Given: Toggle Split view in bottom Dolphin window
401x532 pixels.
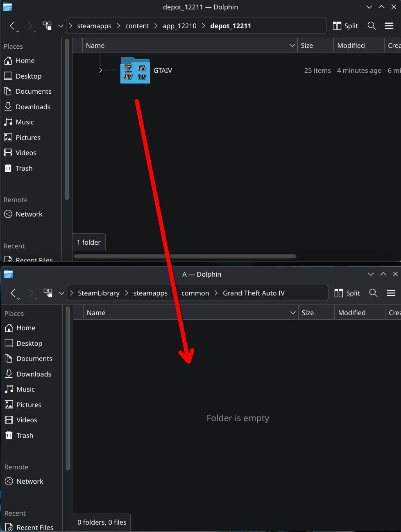Looking at the screenshot, I should 347,293.
